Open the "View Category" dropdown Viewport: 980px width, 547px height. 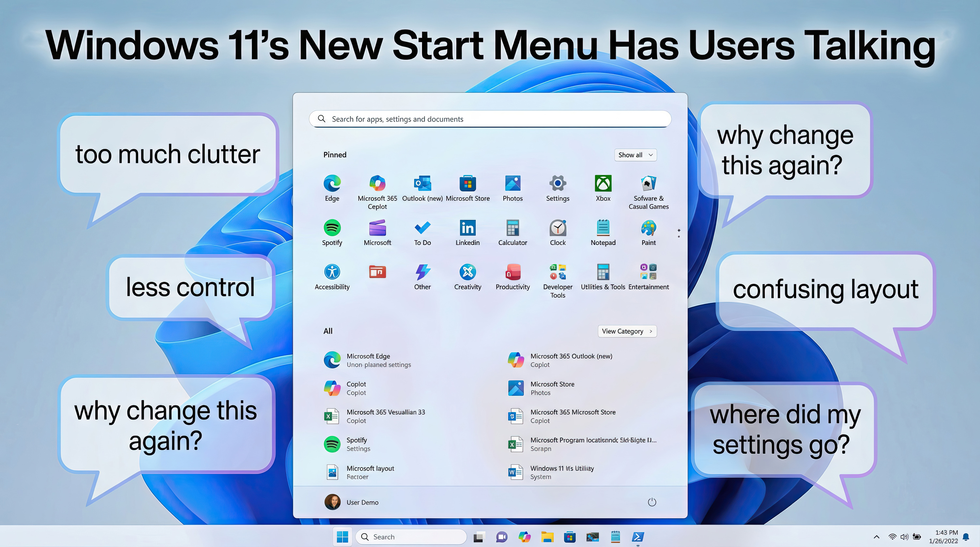tap(627, 331)
